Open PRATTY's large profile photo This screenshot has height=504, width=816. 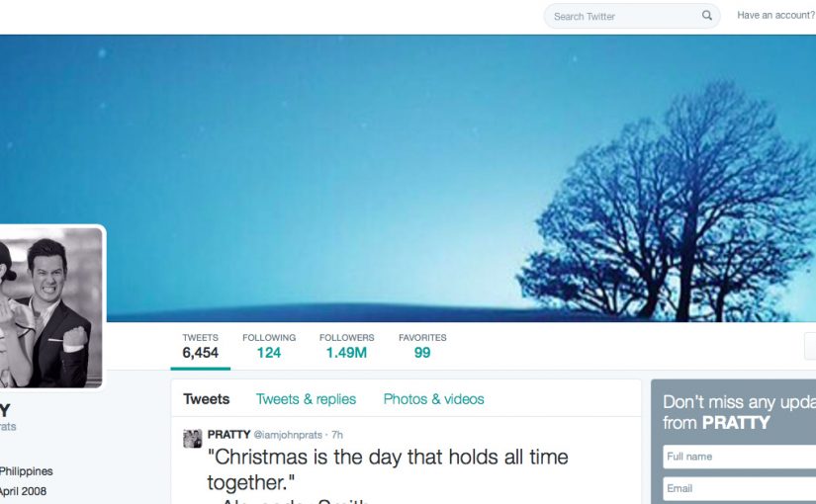pyautogui.click(x=51, y=307)
